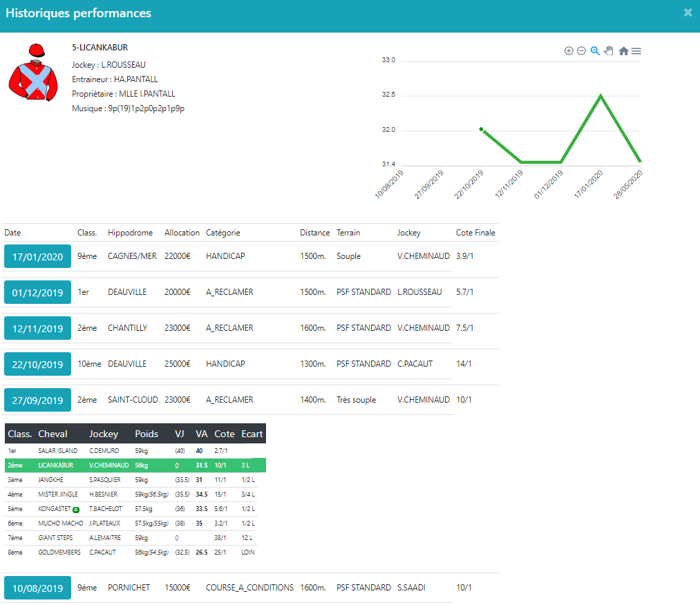Image resolution: width=700 pixels, height=605 pixels.
Task: Close the Historiques performances dialog
Action: (x=688, y=12)
